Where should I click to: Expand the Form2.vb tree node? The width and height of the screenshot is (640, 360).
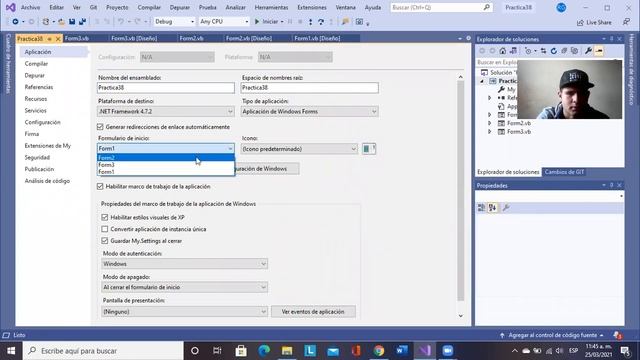pos(489,123)
